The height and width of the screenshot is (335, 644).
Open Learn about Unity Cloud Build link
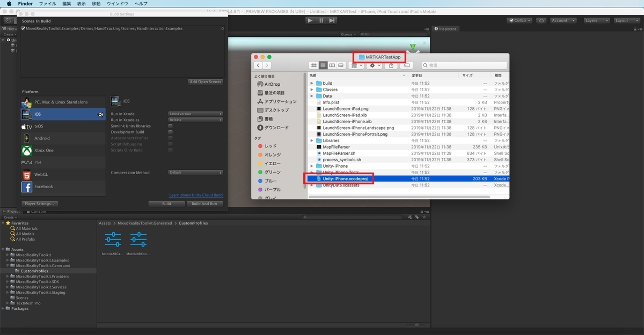pos(196,195)
